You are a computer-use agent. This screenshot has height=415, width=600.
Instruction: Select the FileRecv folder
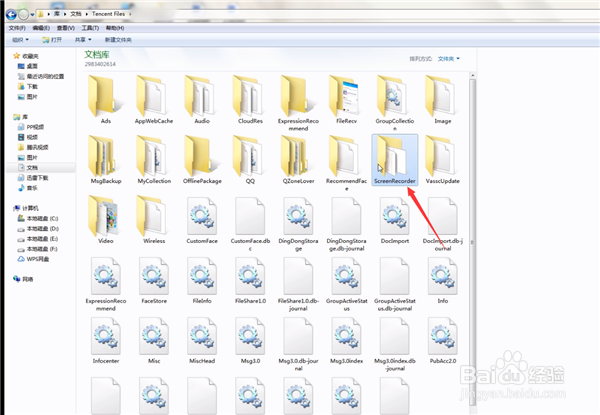[x=346, y=100]
